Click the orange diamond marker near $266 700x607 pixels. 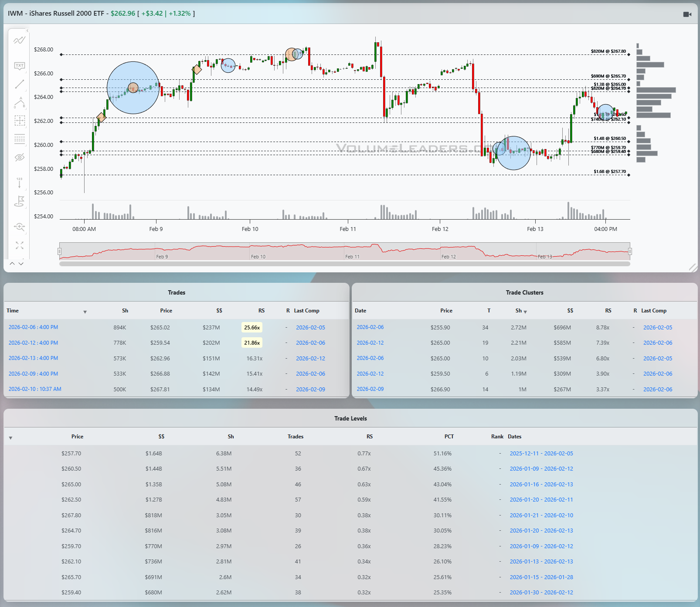tap(197, 69)
